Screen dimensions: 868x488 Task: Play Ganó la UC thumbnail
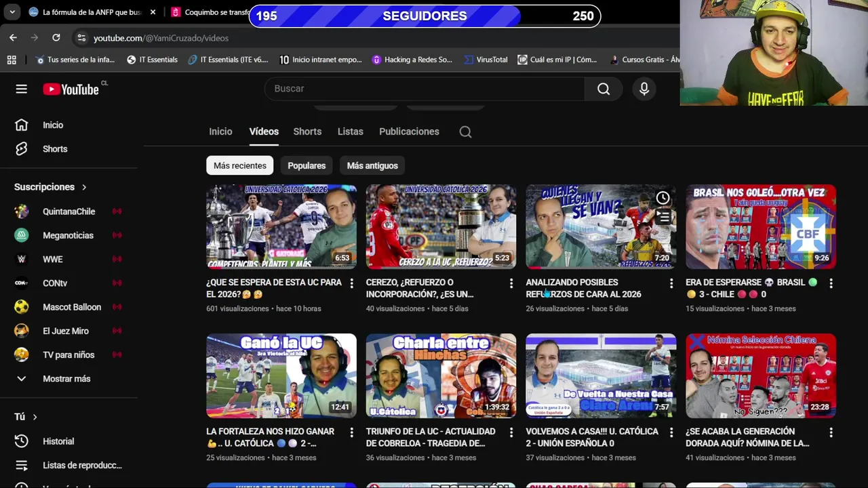(281, 375)
